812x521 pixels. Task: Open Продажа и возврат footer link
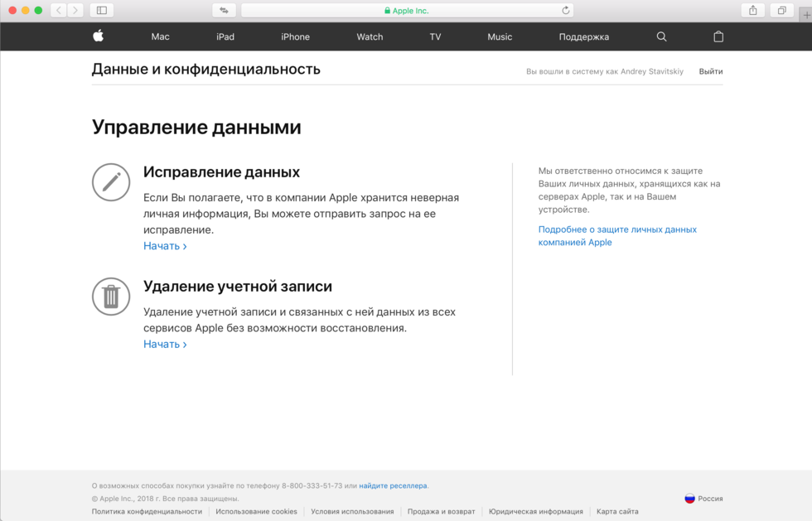pyautogui.click(x=441, y=512)
